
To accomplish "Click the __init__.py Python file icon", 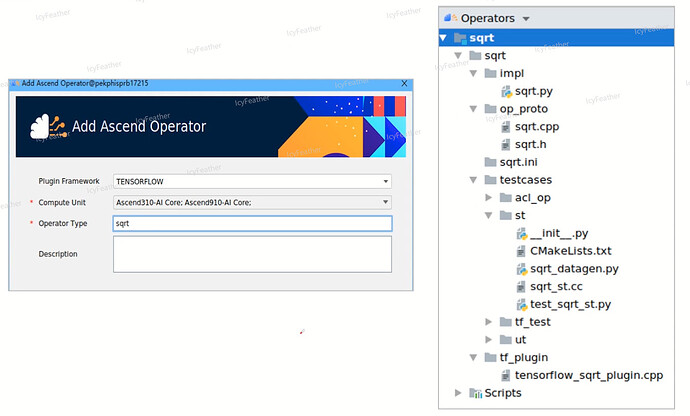I will pos(522,233).
